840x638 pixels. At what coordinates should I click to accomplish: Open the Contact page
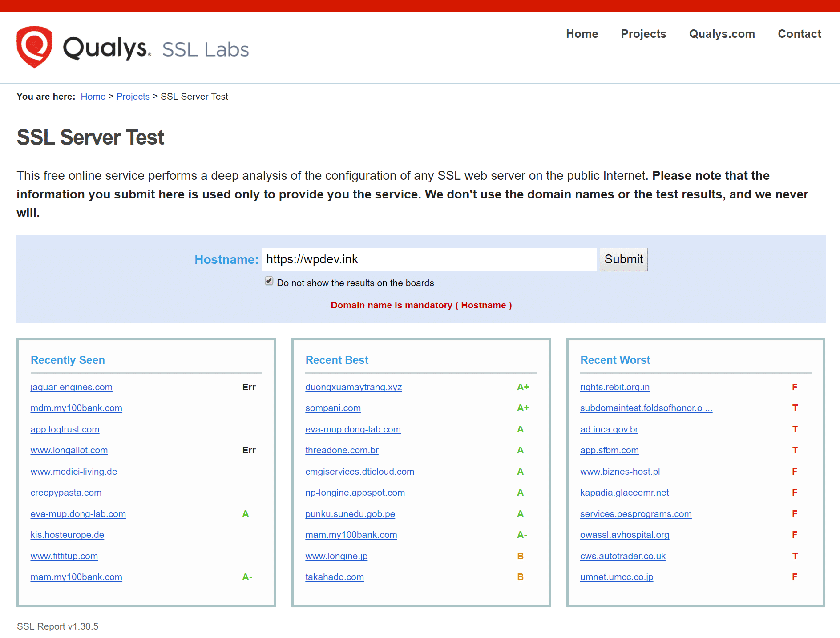[799, 34]
